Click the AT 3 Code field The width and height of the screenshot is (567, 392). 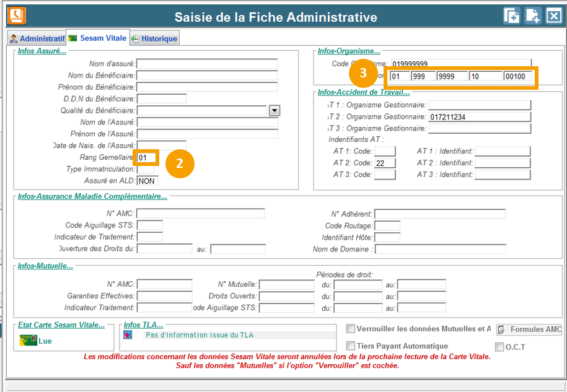[385, 175]
